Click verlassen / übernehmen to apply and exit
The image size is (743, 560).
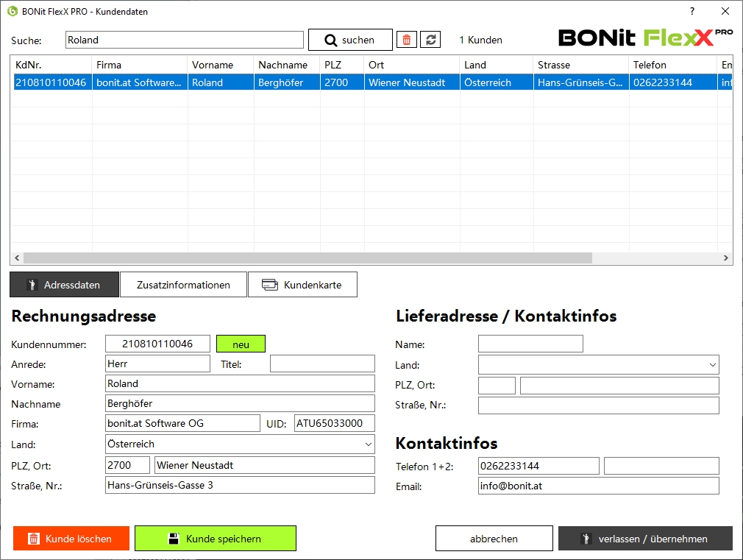645,539
